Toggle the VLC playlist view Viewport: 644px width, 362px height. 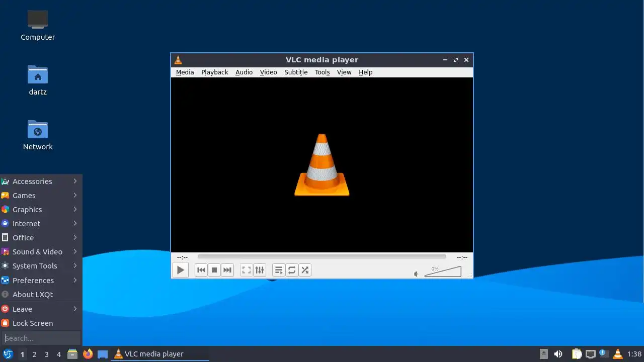(279, 270)
